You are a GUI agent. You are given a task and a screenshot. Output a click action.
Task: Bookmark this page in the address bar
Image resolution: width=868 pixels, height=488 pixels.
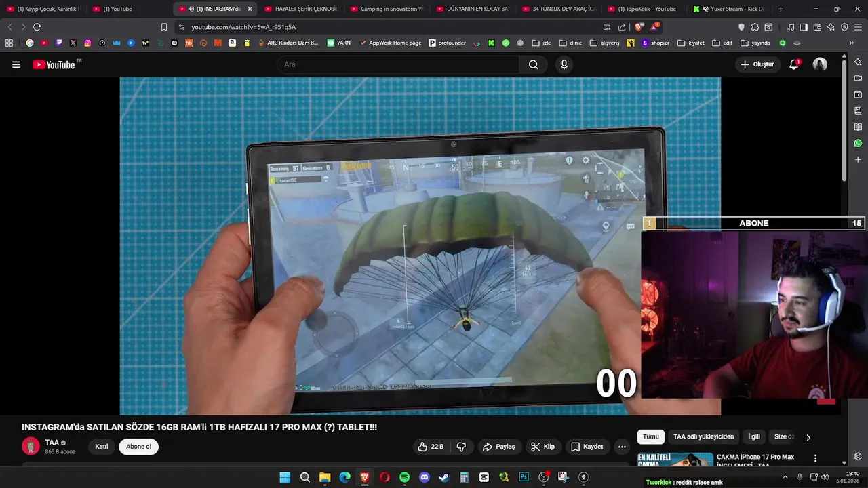[x=163, y=27]
